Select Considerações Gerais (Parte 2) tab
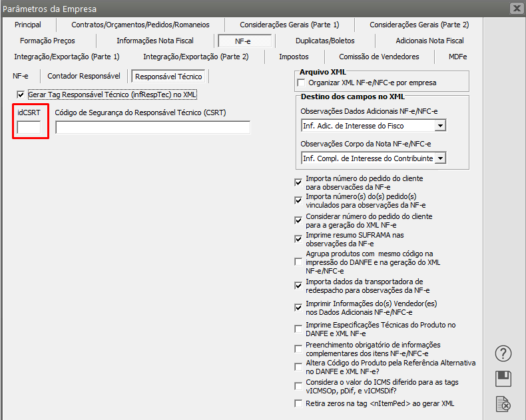Image resolution: width=526 pixels, height=420 pixels. click(x=419, y=25)
